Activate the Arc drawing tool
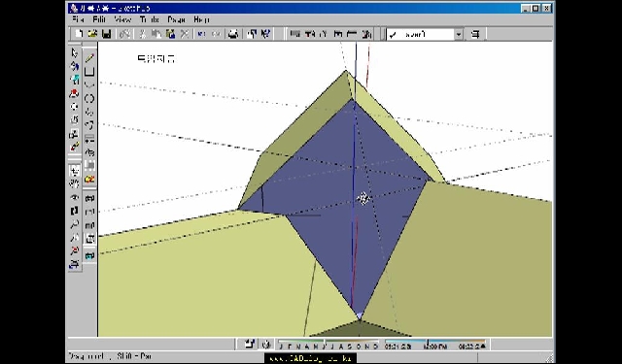622x364 pixels. click(89, 85)
